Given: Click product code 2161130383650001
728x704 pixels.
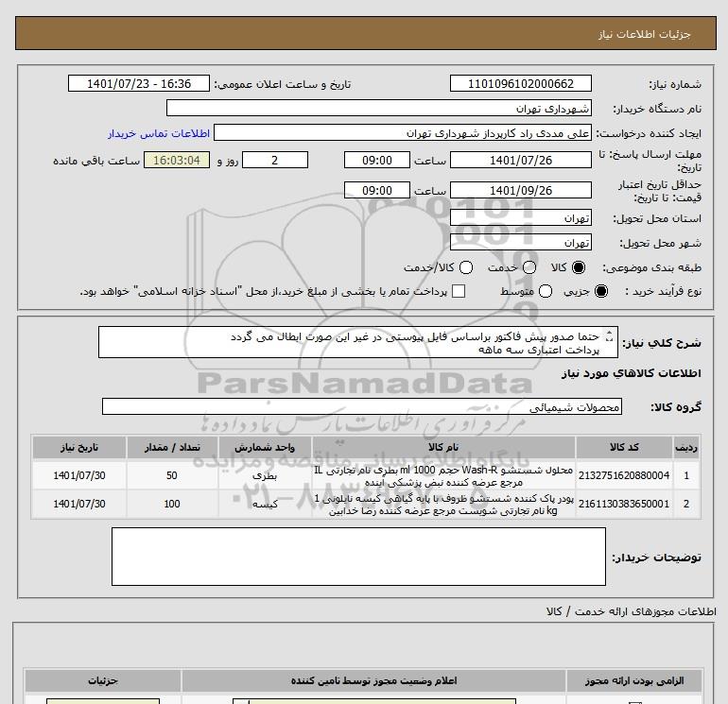Looking at the screenshot, I should pyautogui.click(x=624, y=504).
